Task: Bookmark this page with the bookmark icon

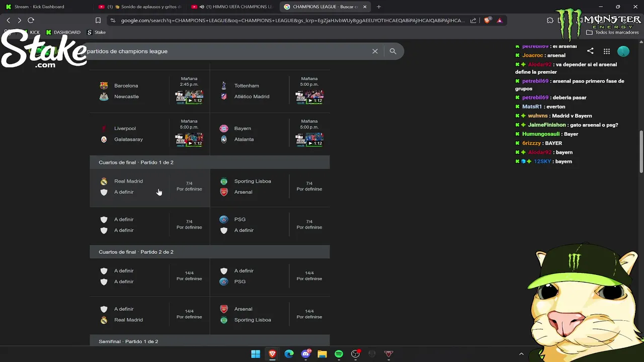Action: pyautogui.click(x=98, y=20)
